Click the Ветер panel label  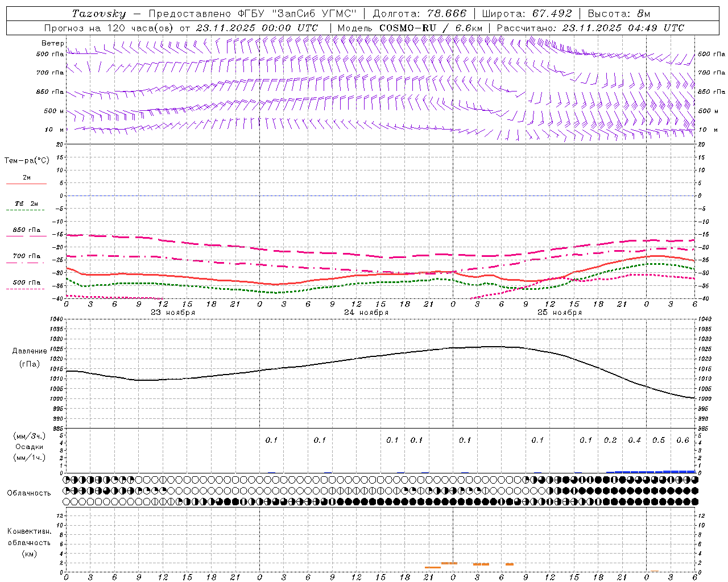(x=53, y=43)
